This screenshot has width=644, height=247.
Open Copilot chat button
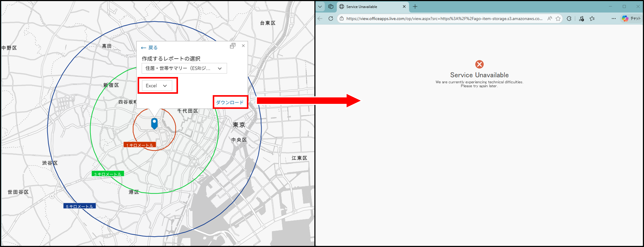coord(631,18)
